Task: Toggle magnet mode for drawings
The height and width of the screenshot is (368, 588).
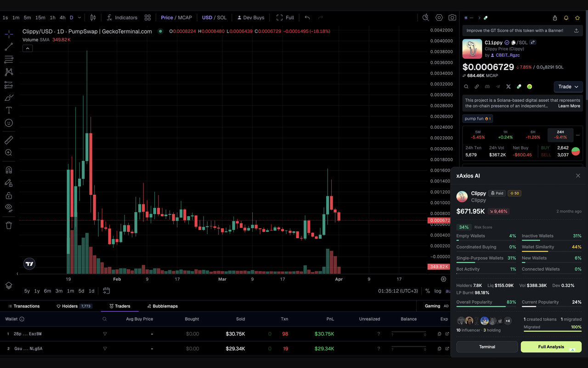Action: click(x=9, y=170)
